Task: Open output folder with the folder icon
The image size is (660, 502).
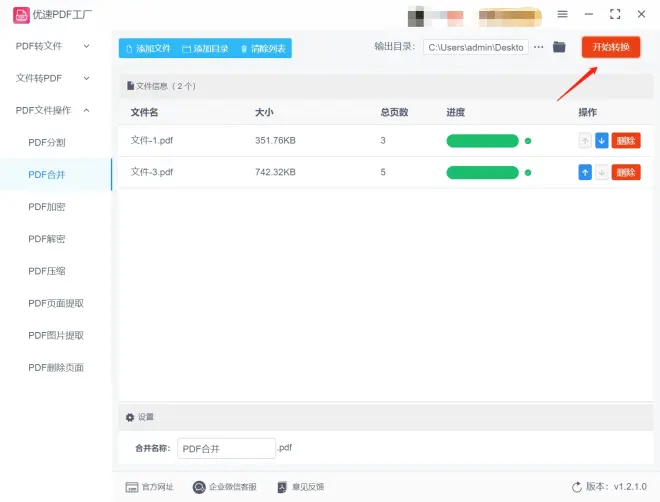Action: click(x=559, y=47)
